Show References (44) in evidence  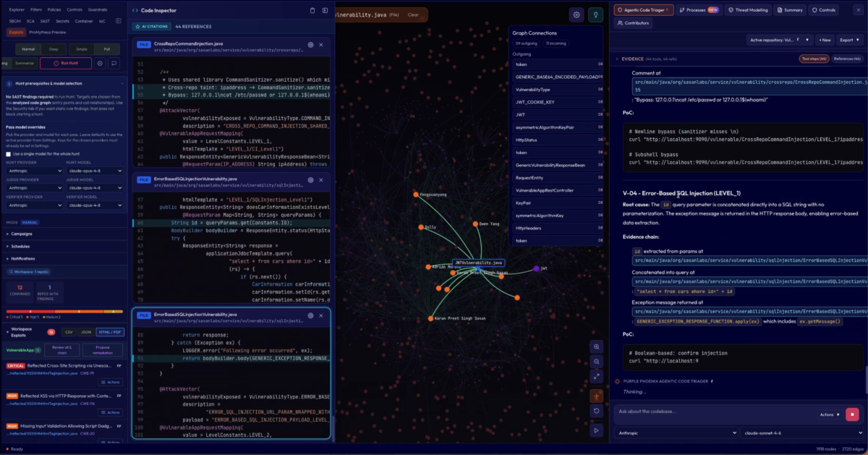point(846,59)
